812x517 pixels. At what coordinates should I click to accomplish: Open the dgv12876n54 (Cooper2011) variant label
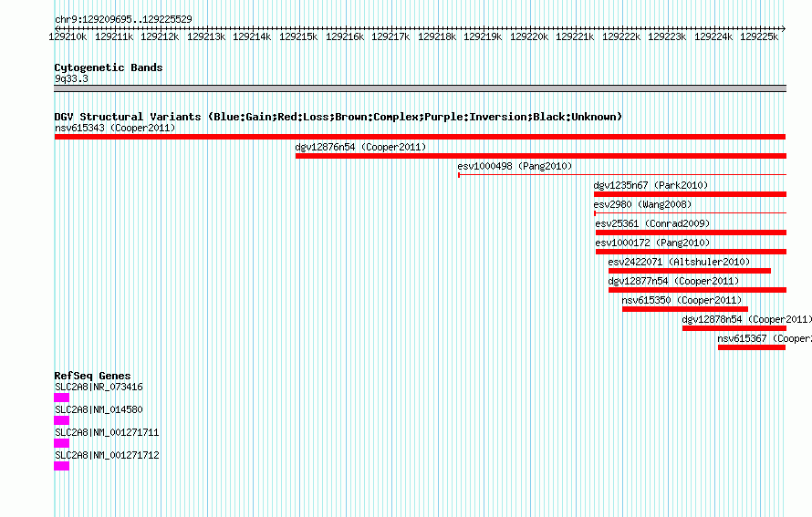coord(360,147)
